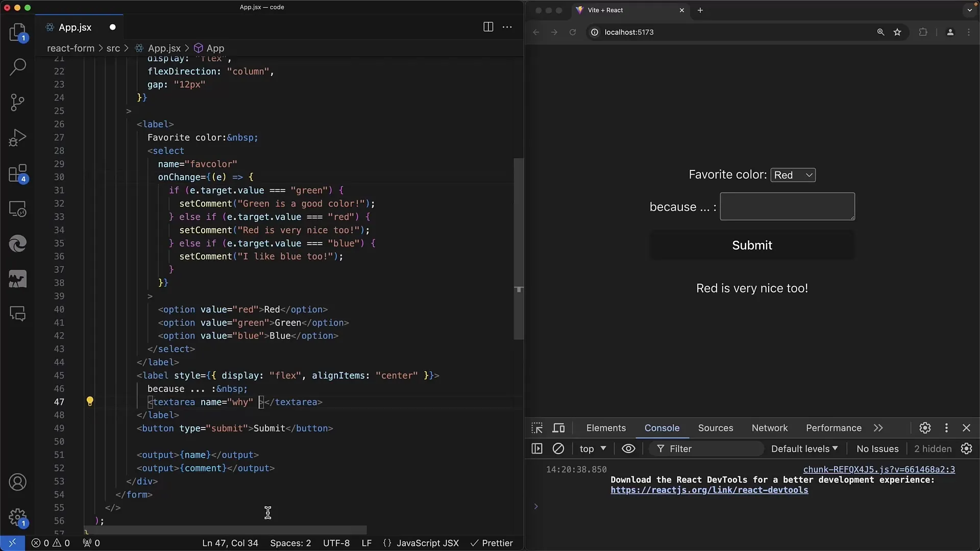
Task: Open the Extensions view
Action: (18, 173)
